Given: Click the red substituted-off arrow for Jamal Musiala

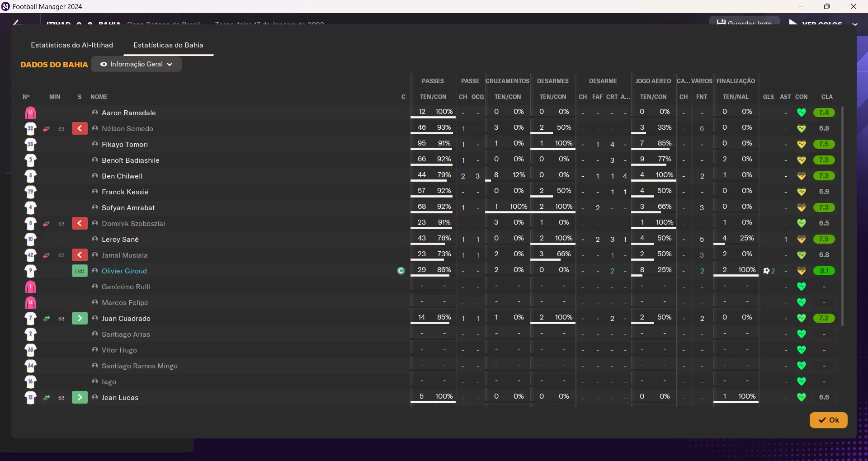Looking at the screenshot, I should click(x=80, y=255).
